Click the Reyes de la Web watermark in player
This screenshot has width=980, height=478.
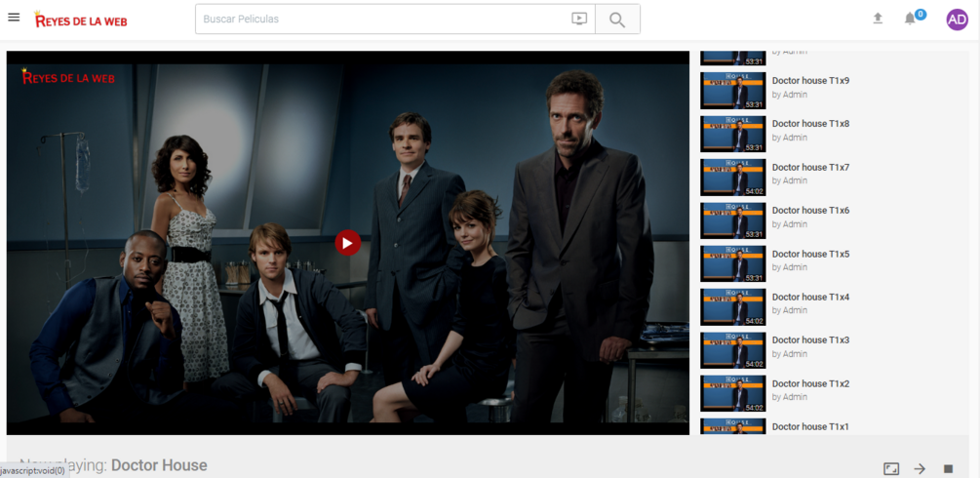click(x=68, y=77)
